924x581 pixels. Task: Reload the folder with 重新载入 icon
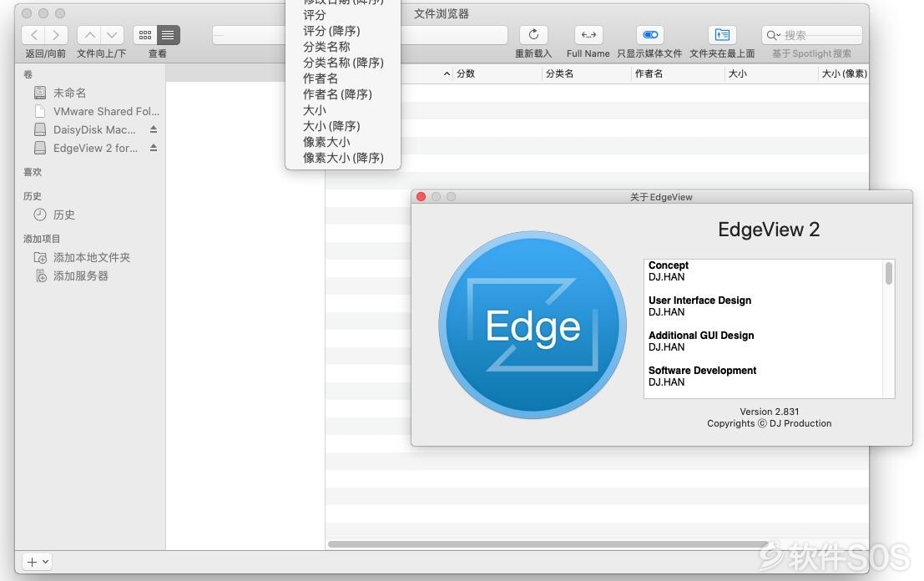(x=533, y=35)
